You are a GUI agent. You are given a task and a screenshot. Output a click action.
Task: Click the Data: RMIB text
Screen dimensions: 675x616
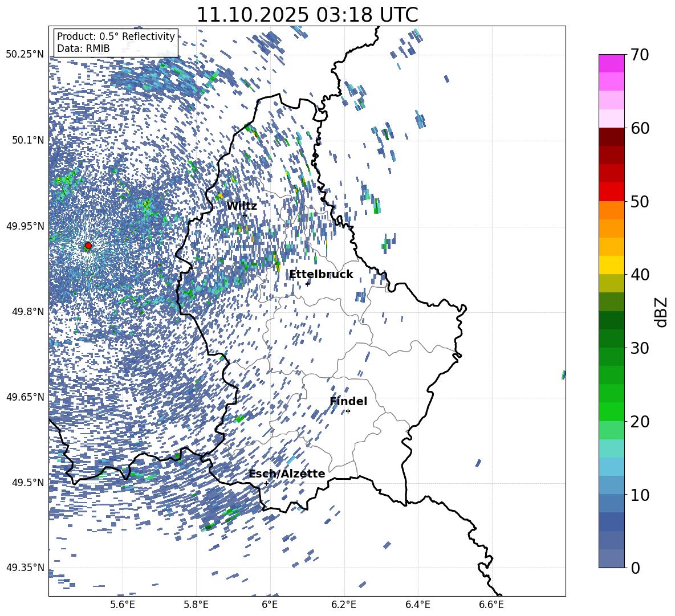[x=83, y=48]
